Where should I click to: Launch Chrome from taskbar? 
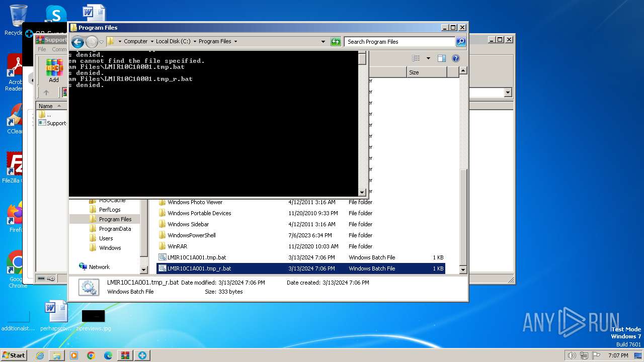pyautogui.click(x=91, y=355)
